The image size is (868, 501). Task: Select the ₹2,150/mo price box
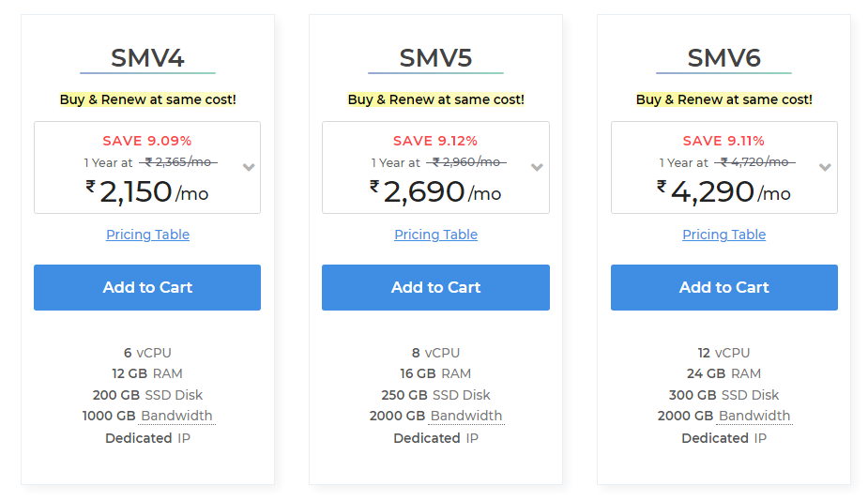[141, 191]
